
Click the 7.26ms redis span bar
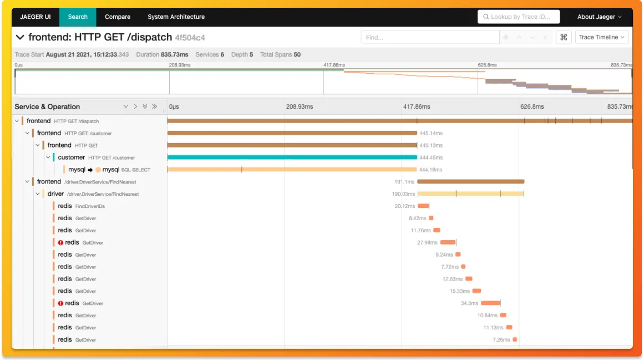[515, 339]
